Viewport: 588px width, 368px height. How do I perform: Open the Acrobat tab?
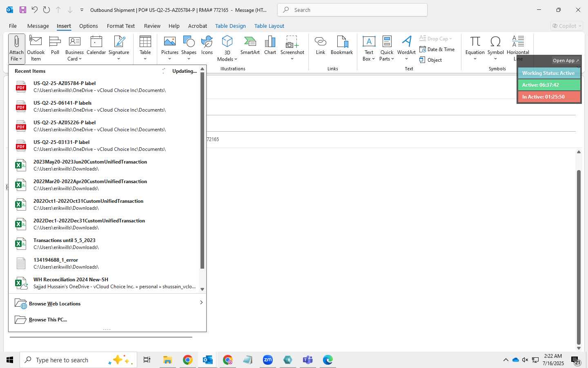(198, 26)
